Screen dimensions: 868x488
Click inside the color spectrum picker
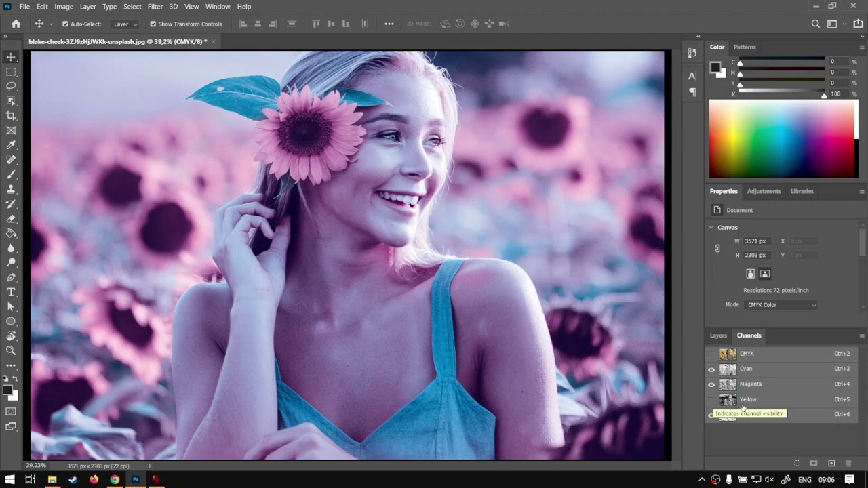(x=783, y=139)
